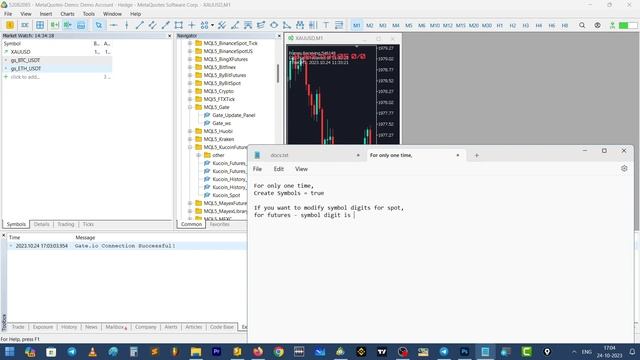Expand the MQL5_Huobi folder
This screenshot has width=640, height=360.
190,131
